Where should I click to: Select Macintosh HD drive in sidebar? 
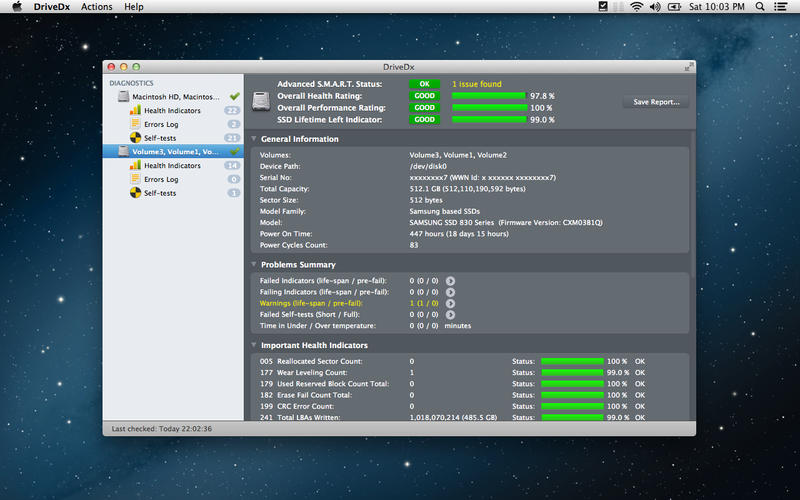pyautogui.click(x=173, y=96)
